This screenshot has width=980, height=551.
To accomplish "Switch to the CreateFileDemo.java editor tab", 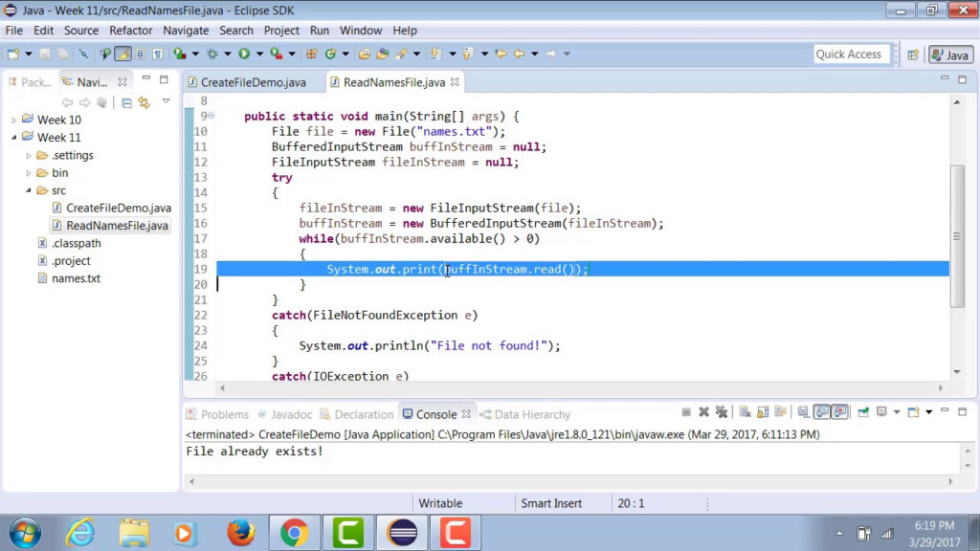I will coord(248,82).
